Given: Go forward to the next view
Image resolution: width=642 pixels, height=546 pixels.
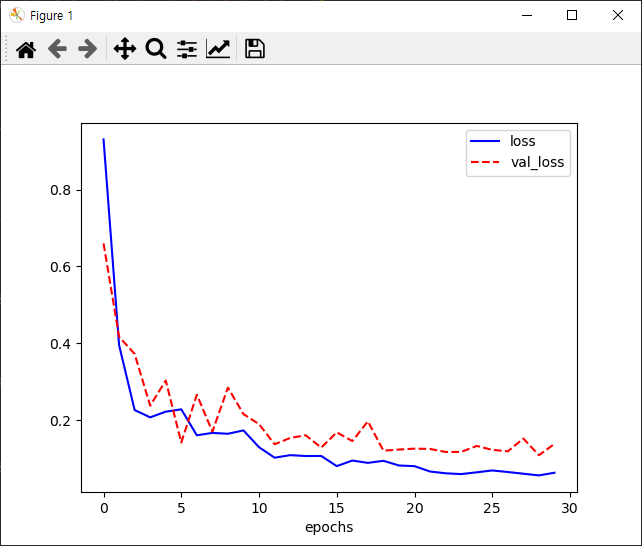Looking at the screenshot, I should tap(88, 49).
